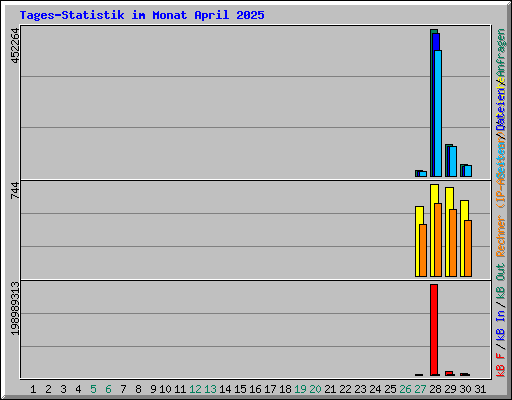
Task: Click the orange bar for day 29
Action: click(453, 243)
